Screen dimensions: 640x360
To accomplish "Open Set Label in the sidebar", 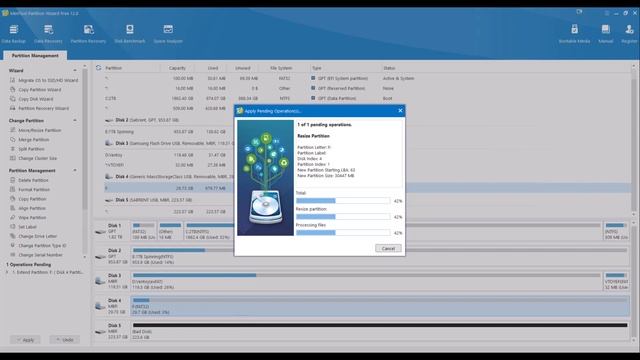I will [x=23, y=227].
